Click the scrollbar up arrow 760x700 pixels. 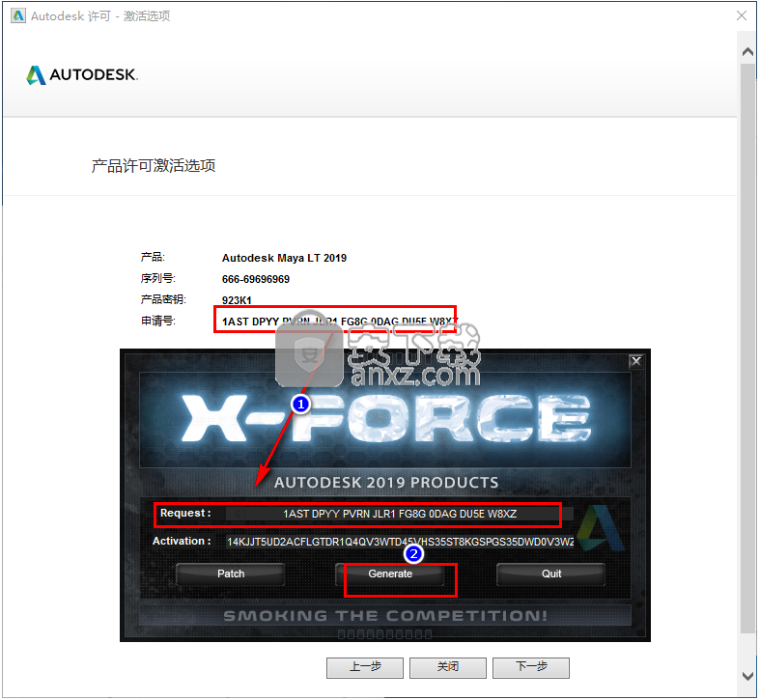click(x=747, y=51)
